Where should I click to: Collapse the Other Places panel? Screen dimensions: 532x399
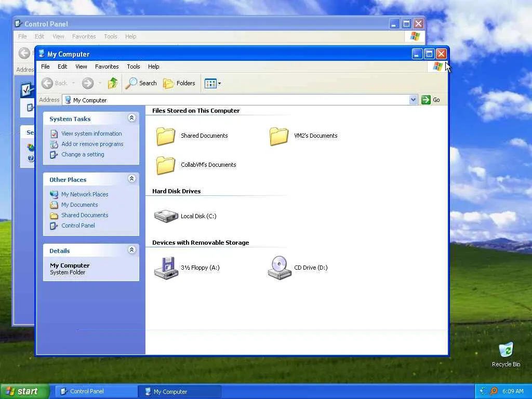pos(131,179)
